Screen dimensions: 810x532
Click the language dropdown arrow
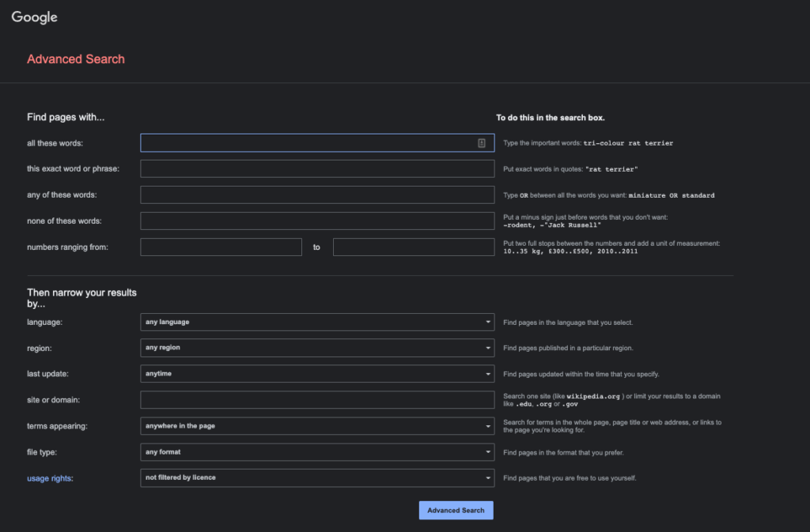point(488,323)
